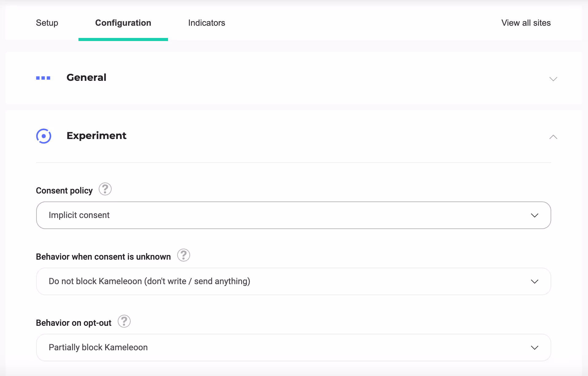Click the chevron inside the Implicit consent field

pyautogui.click(x=535, y=215)
